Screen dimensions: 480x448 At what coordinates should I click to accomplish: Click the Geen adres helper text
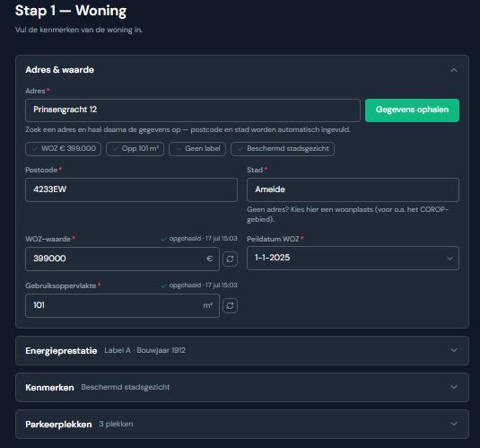pos(348,215)
